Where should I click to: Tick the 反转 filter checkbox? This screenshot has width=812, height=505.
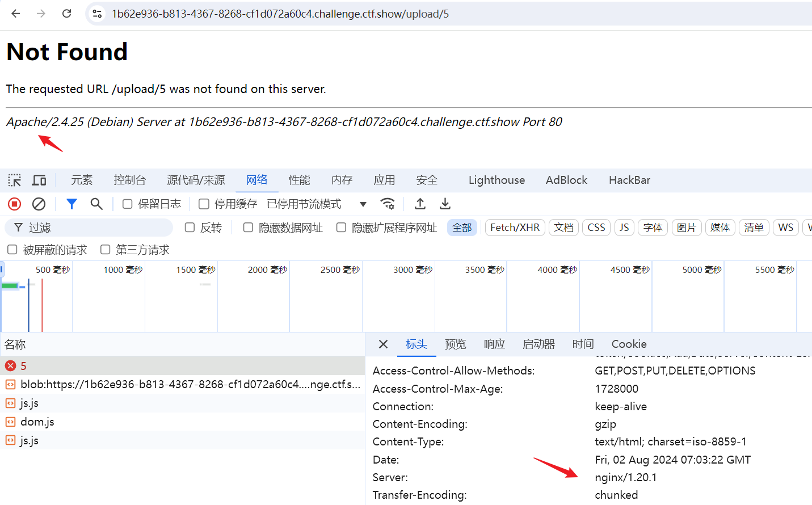pyautogui.click(x=190, y=228)
